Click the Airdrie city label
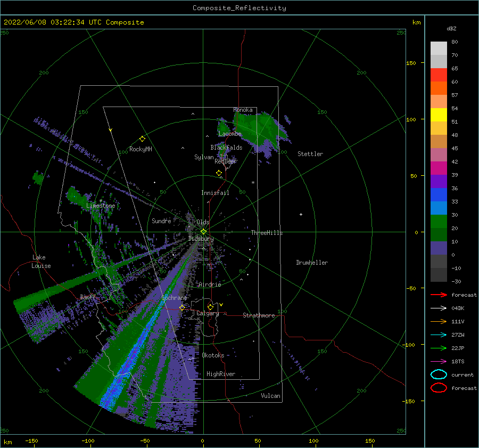Screen dimensions: 479x448 pyautogui.click(x=210, y=284)
